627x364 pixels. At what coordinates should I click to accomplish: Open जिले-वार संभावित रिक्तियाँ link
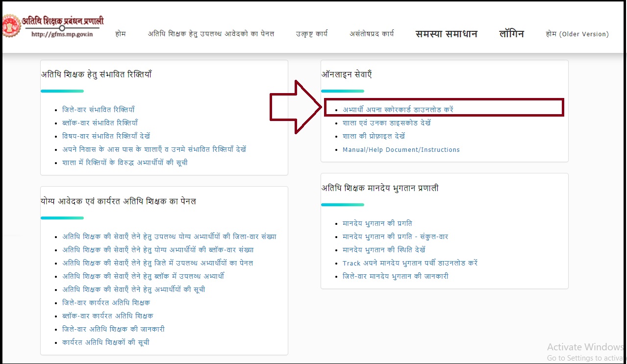click(98, 110)
